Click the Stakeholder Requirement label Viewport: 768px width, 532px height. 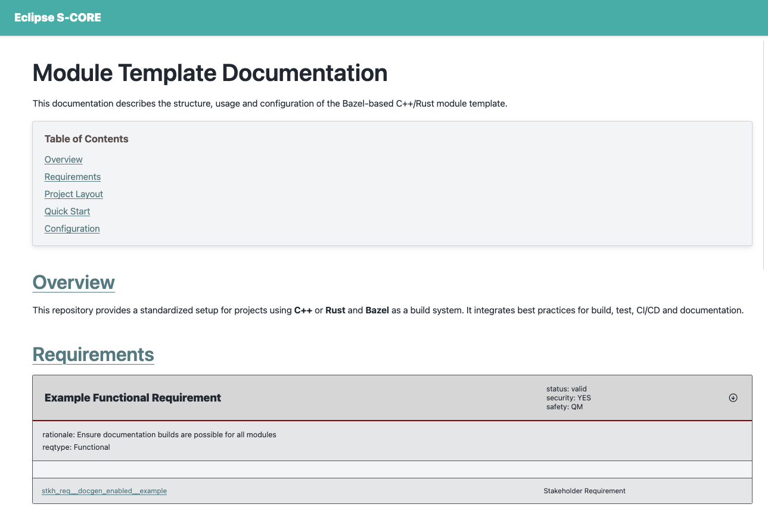click(x=584, y=491)
